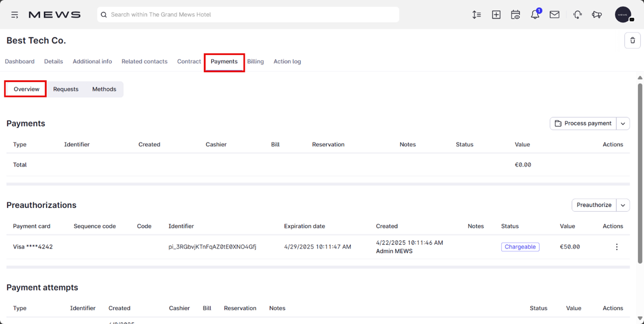Open actions menu for Visa ****4242 preauthorization
Viewport: 644px width, 324px height.
[617, 247]
